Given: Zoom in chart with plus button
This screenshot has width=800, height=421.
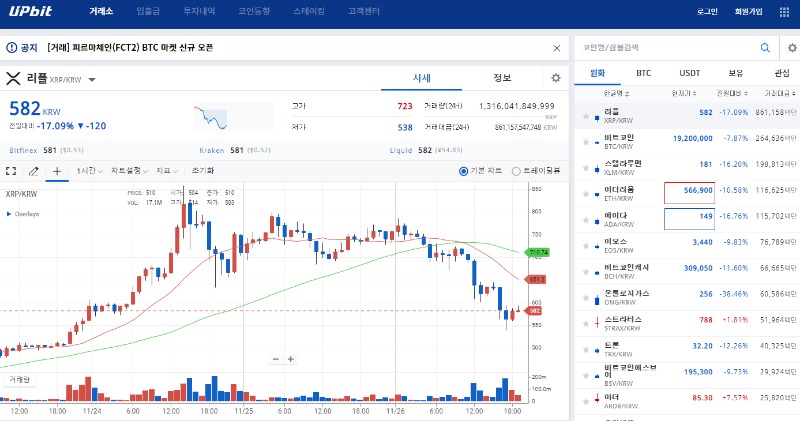Looking at the screenshot, I should [291, 359].
